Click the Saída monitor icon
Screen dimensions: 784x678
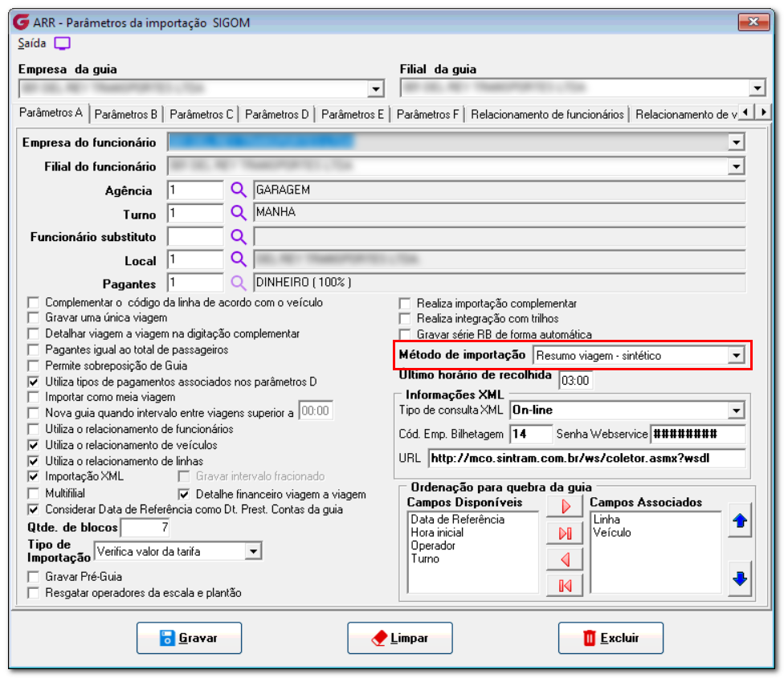(x=63, y=43)
